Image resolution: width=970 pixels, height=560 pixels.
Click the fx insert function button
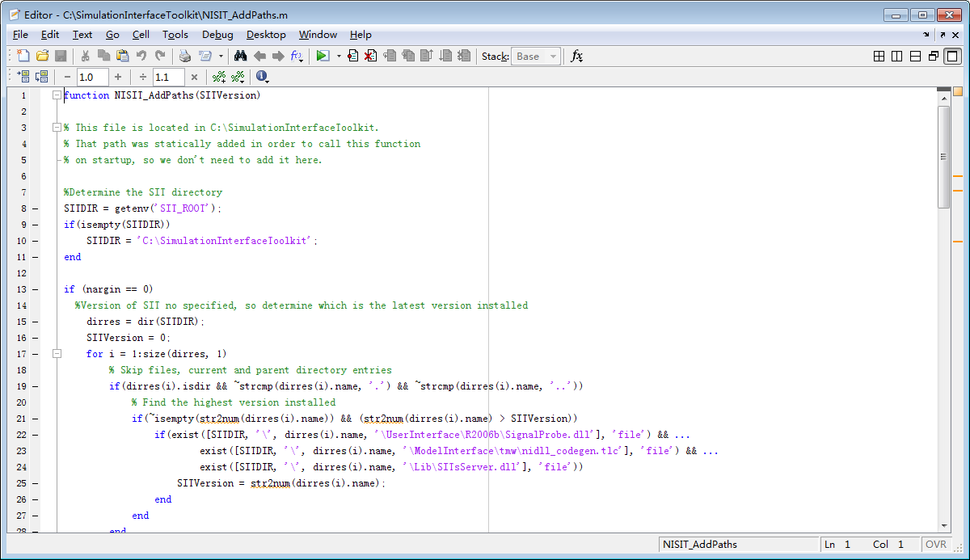pos(576,56)
